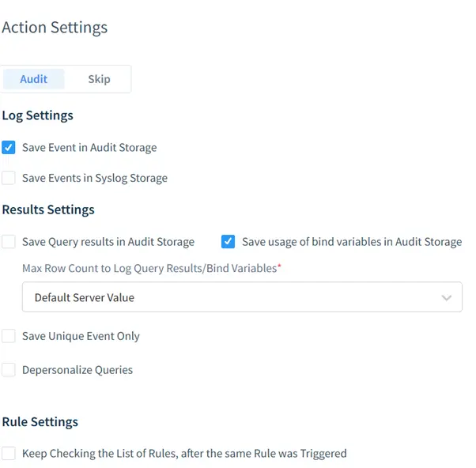Check the Save Unique Event Only box
This screenshot has width=476, height=468.
point(9,336)
